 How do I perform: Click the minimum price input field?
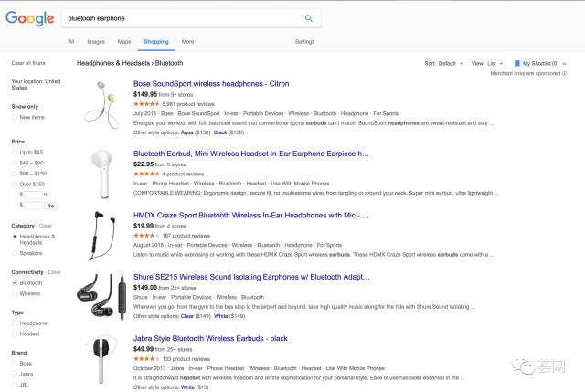(x=33, y=195)
